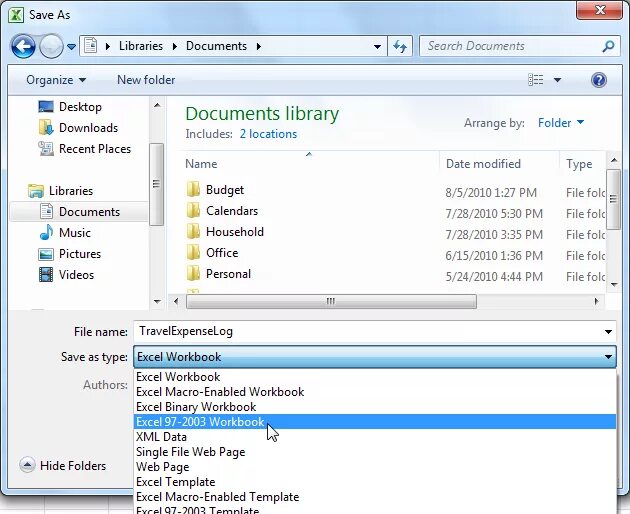Open the Arrange by Folder dropdown
630x514 pixels.
pos(561,123)
